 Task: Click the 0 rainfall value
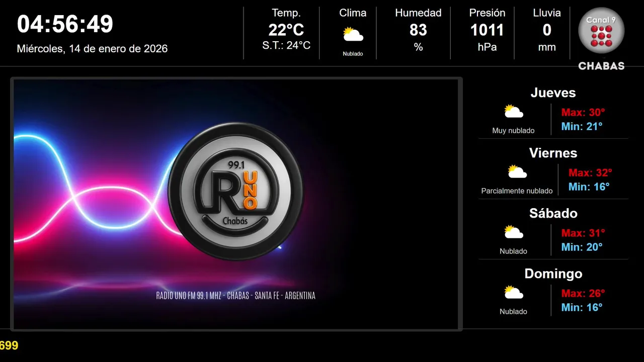pyautogui.click(x=547, y=30)
